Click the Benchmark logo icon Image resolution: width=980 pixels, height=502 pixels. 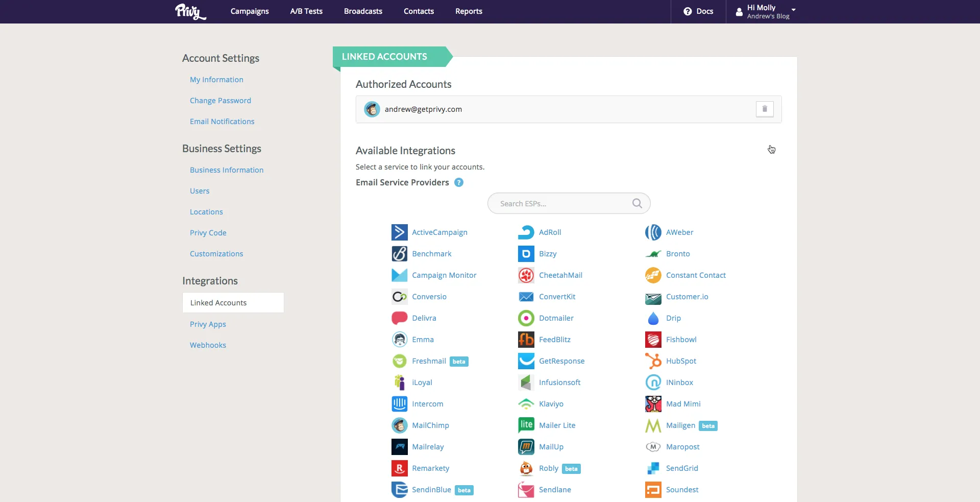(x=399, y=254)
